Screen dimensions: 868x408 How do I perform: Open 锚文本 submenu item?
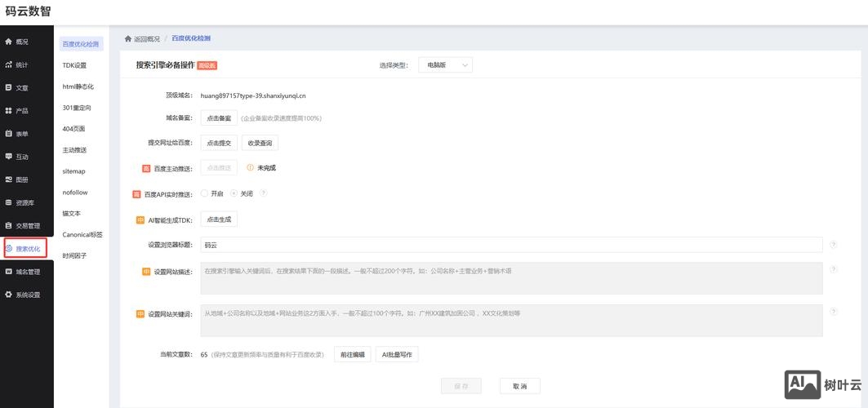(71, 214)
